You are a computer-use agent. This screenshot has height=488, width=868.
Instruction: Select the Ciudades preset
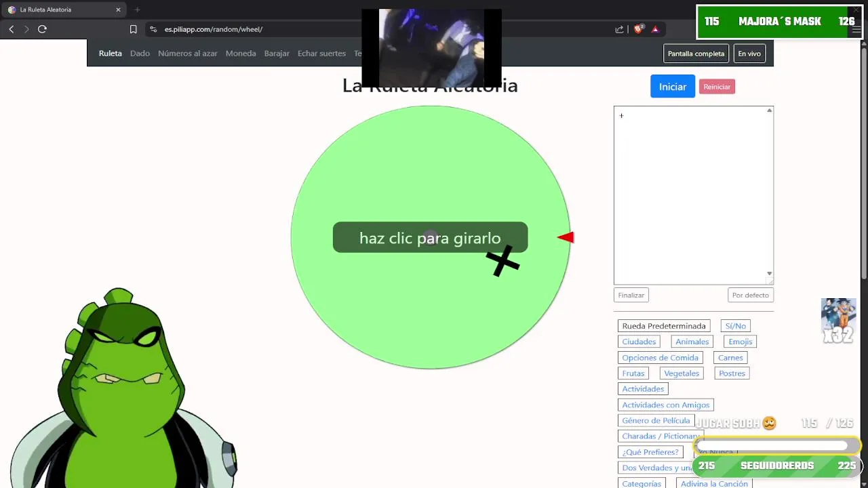[x=639, y=342]
